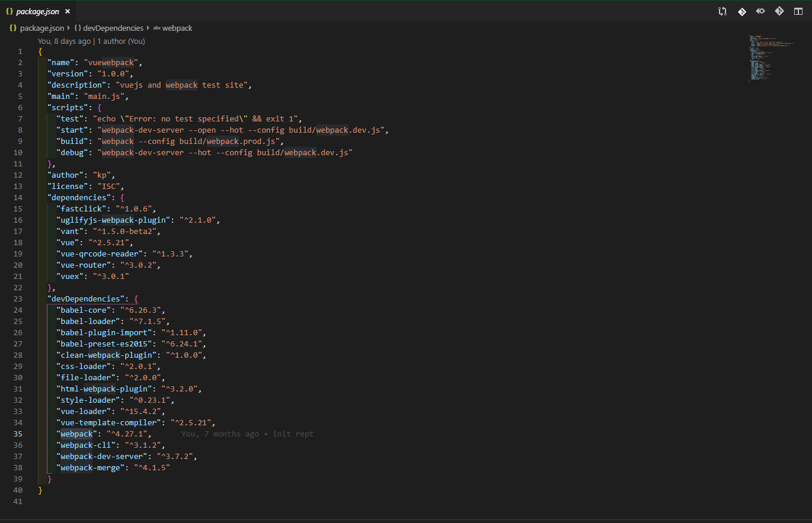Viewport: 812px width, 523px height.
Task: Click the "You, 8 days ago" code lens
Action: (65, 41)
